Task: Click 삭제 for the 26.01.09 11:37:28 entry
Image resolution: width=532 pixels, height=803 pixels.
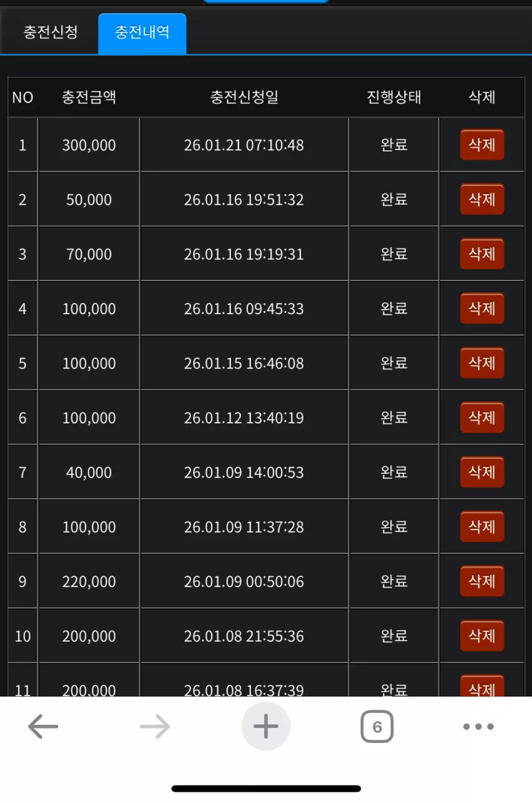Action: coord(482,526)
